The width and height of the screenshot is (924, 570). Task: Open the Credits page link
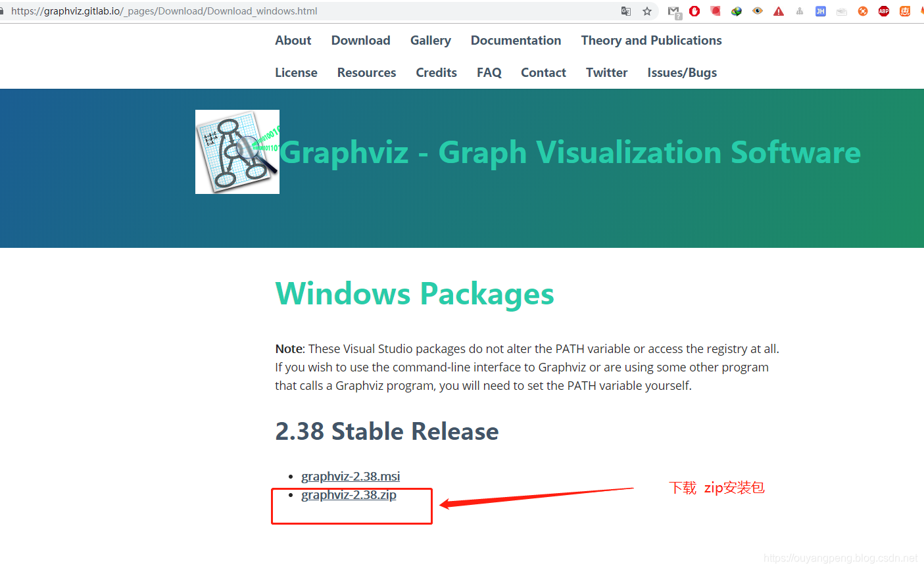pos(437,72)
